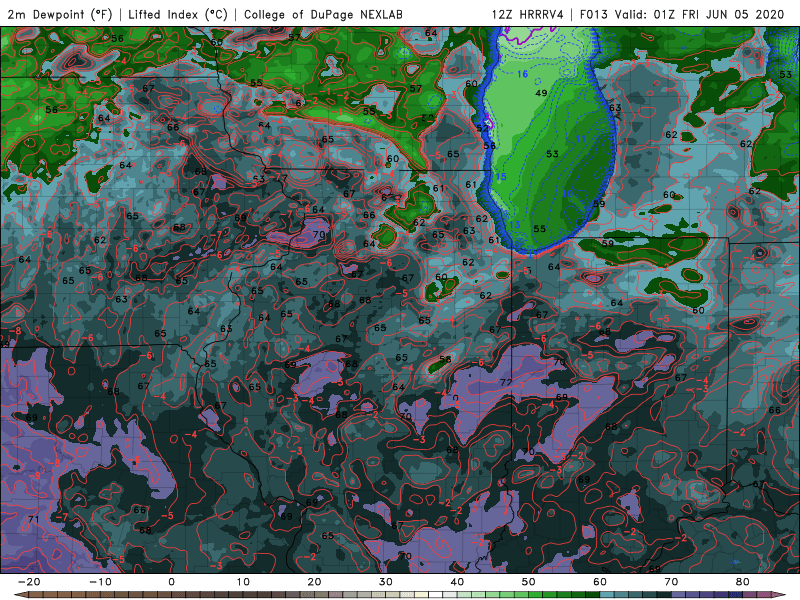800x600 pixels.
Task: Click the 20 label on the color scale
Action: point(314,582)
